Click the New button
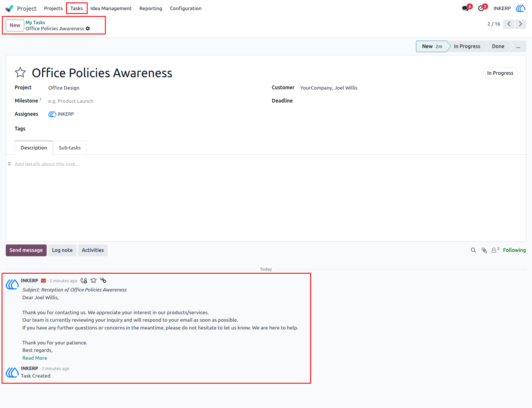 pyautogui.click(x=15, y=25)
